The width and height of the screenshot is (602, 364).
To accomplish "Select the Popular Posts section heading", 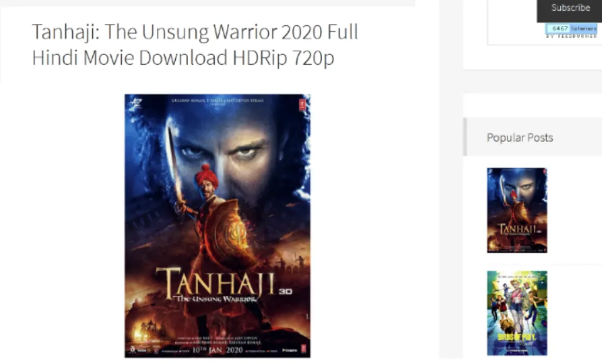I will pos(520,137).
